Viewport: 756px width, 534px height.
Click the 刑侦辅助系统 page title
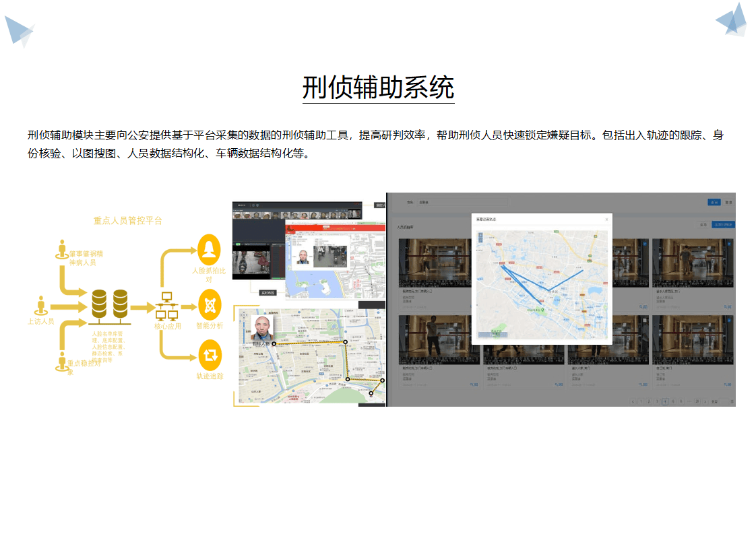[x=379, y=88]
